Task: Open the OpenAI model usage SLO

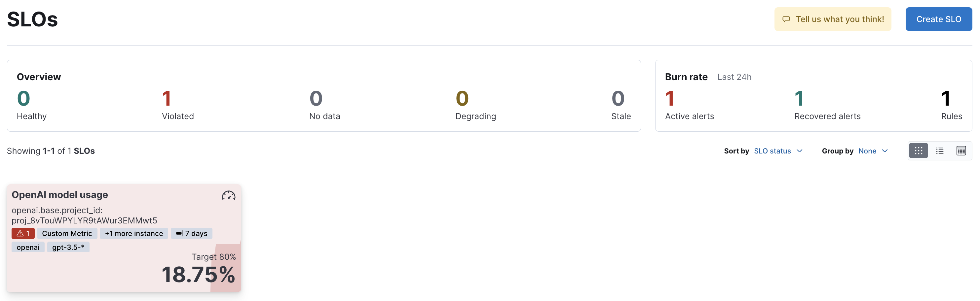Action: (x=60, y=195)
